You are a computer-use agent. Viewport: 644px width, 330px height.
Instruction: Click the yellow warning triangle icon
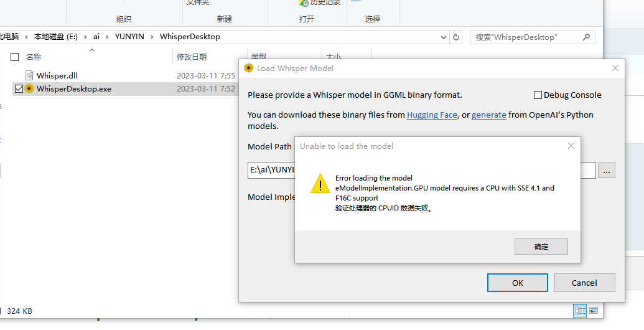tap(320, 184)
